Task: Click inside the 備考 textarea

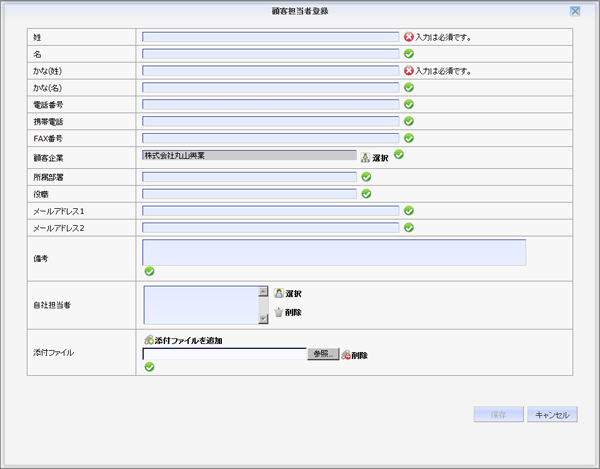Action: click(334, 252)
